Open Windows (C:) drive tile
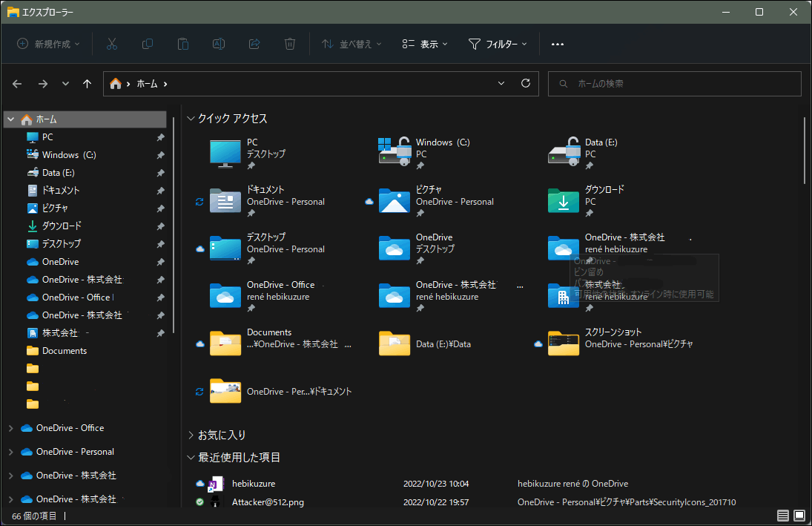The width and height of the screenshot is (812, 526). 425,154
